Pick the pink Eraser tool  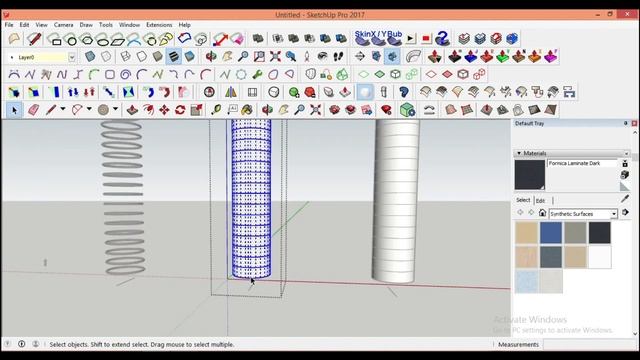[33, 110]
